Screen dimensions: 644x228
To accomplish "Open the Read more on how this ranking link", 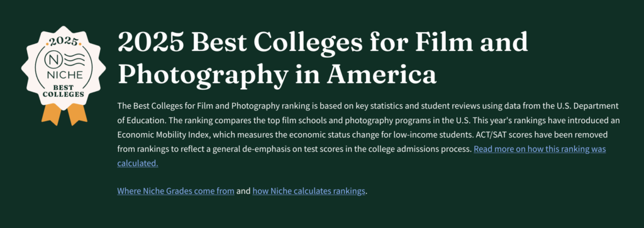I will click(x=540, y=149).
